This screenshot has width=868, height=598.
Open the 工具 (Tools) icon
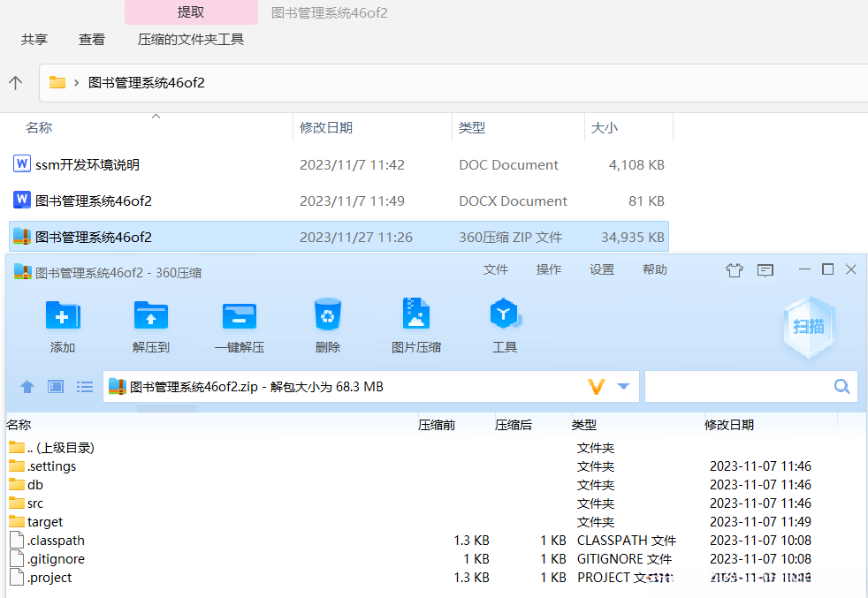504,314
